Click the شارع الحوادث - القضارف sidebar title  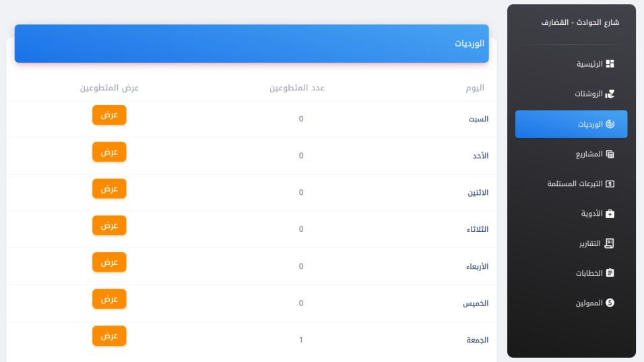click(580, 22)
